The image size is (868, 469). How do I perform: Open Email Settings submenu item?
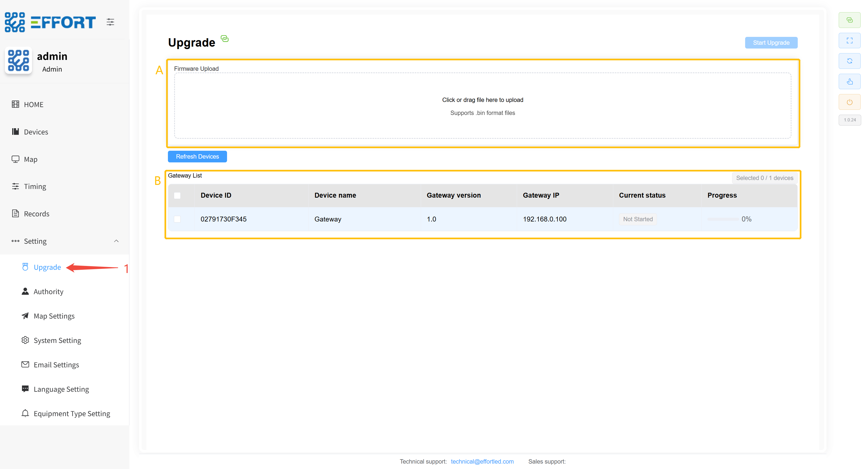tap(56, 365)
